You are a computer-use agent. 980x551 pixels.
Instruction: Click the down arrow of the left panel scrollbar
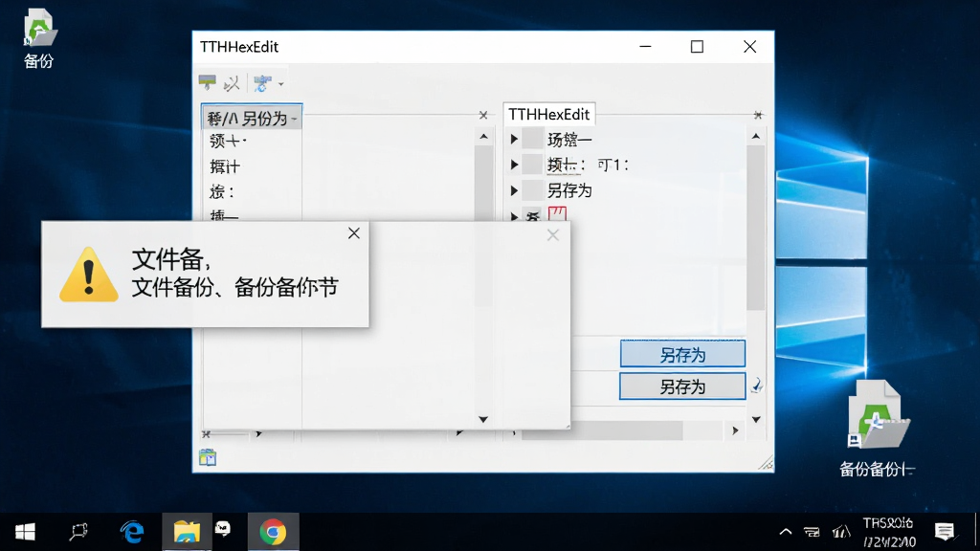point(483,419)
